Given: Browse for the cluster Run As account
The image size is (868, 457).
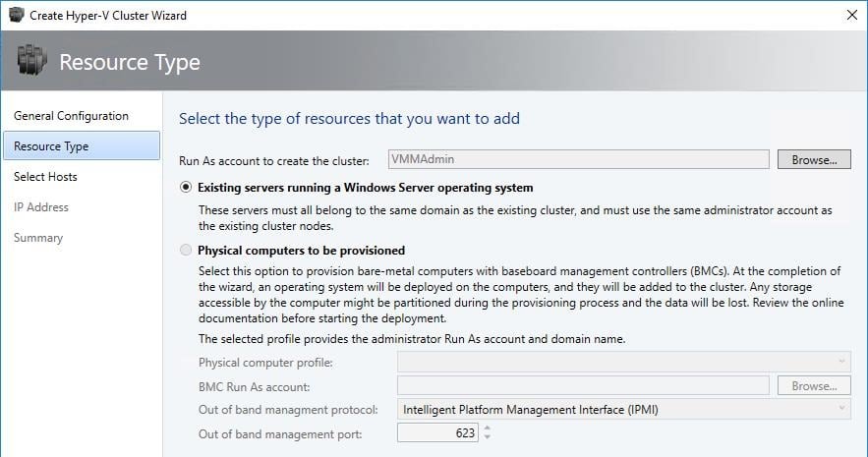Looking at the screenshot, I should pos(814,159).
